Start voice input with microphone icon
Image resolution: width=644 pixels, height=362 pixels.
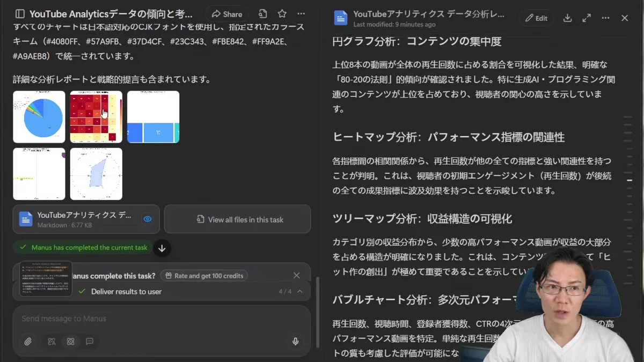(x=295, y=342)
